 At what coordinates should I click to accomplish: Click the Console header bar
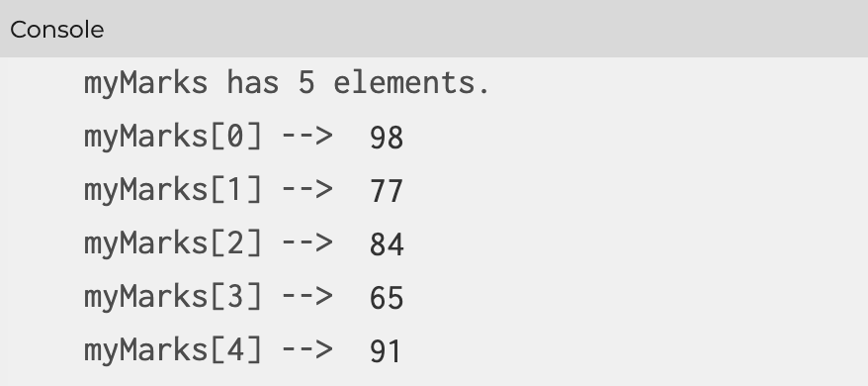coord(434,29)
